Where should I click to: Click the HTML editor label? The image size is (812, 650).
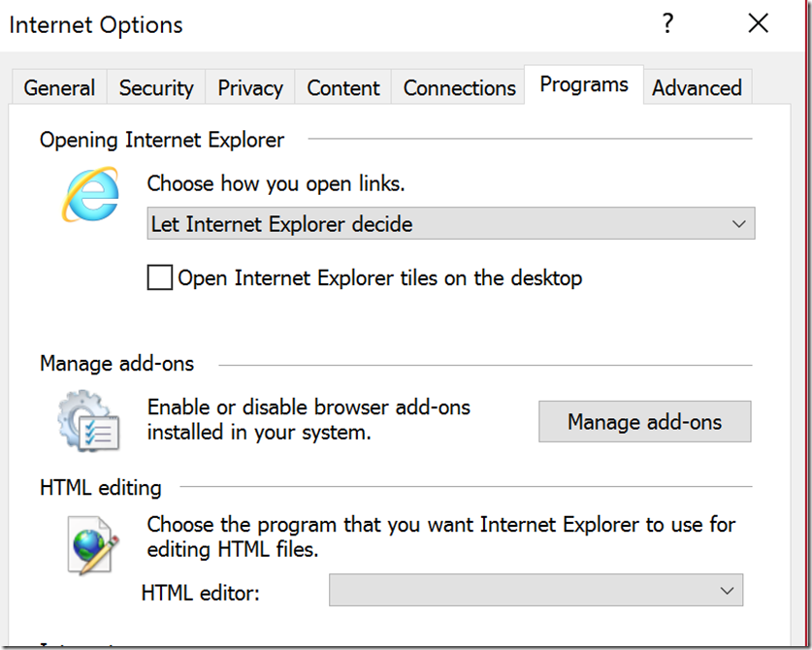(x=200, y=593)
